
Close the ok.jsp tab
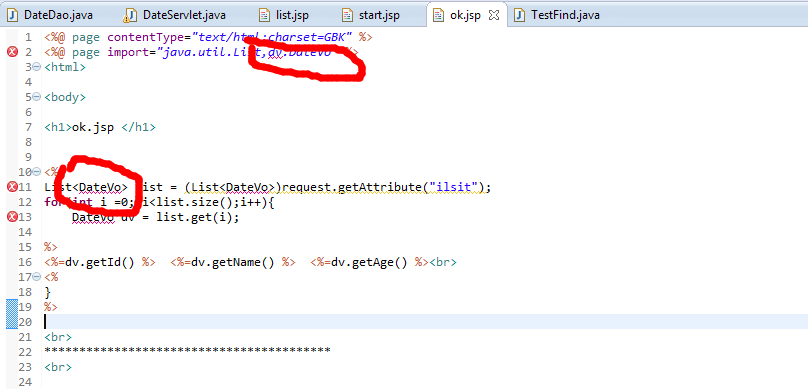[494, 15]
